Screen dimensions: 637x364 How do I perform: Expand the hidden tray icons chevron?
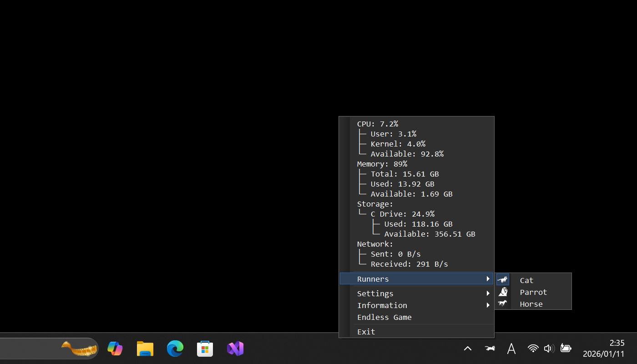pos(468,349)
